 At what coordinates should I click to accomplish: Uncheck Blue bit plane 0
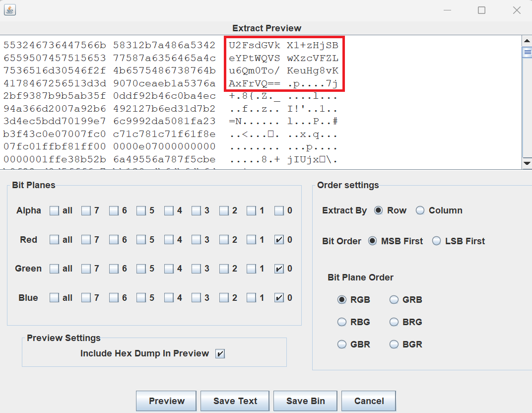pyautogui.click(x=279, y=298)
